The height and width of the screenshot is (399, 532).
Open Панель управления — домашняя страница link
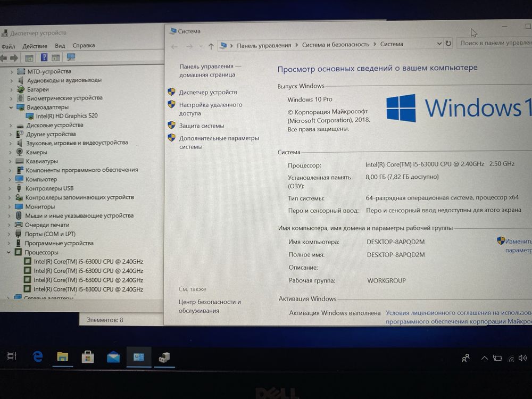click(210, 71)
